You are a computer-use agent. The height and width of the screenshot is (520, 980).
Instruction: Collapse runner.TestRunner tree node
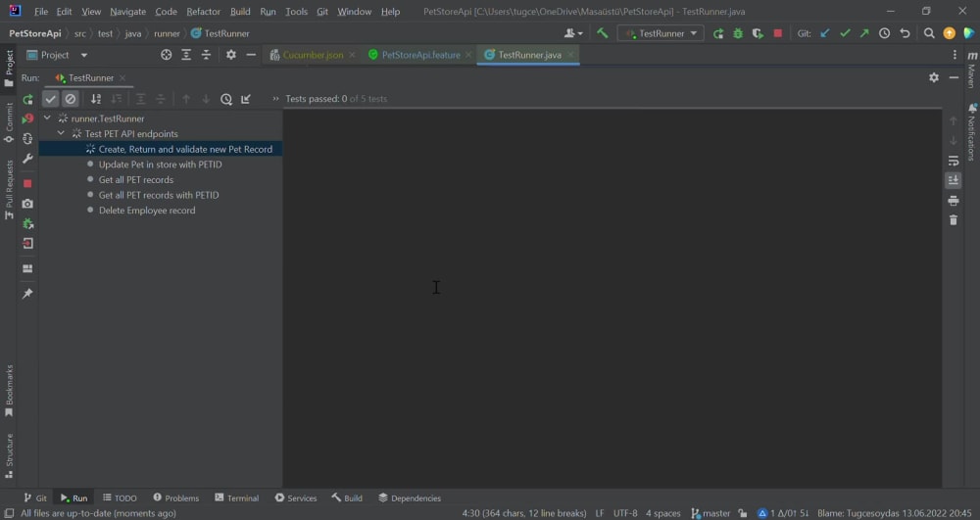point(47,118)
